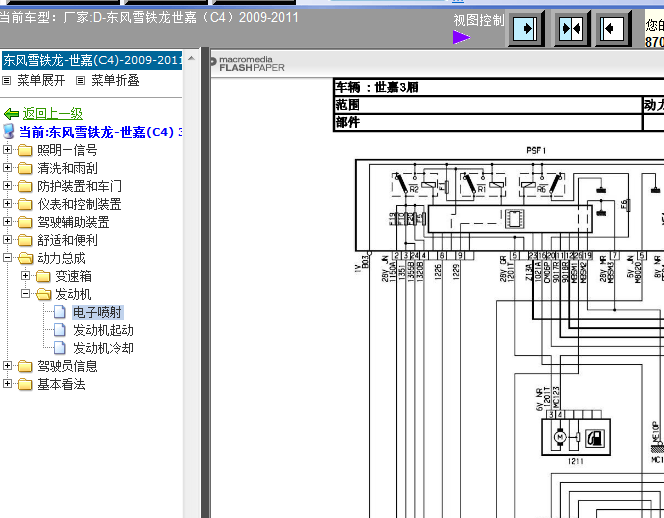Image resolution: width=664 pixels, height=518 pixels.
Task: Open the 返回上一级 link
Action: point(53,114)
